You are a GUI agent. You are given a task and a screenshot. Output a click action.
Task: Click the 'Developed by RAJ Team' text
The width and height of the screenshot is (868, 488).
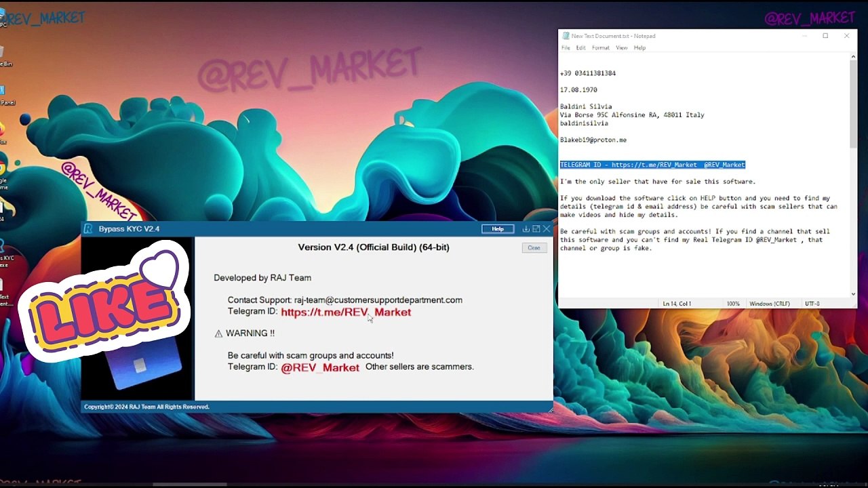(262, 278)
